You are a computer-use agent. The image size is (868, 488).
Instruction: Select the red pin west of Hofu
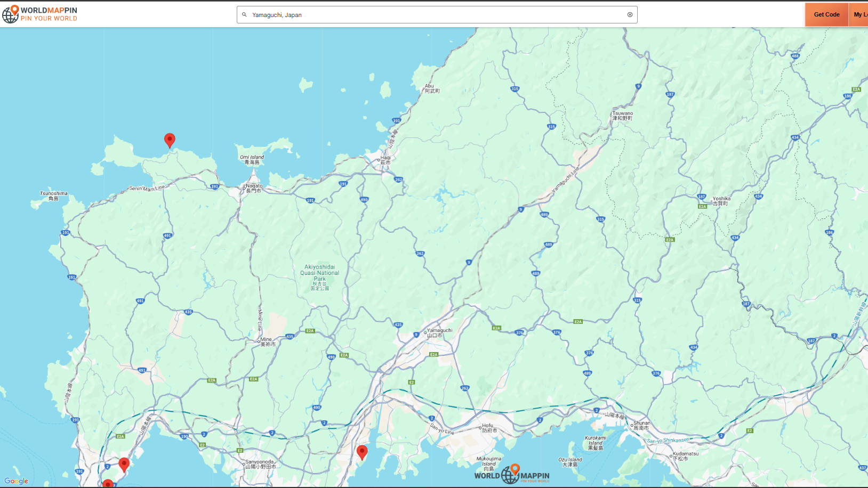pos(362,452)
